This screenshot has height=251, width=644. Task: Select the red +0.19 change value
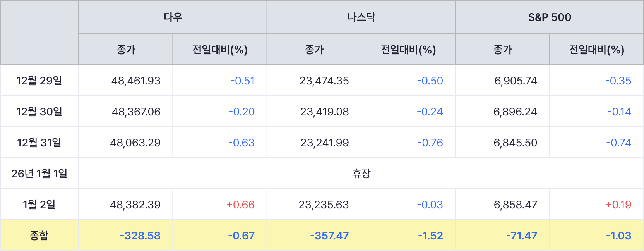point(618,205)
